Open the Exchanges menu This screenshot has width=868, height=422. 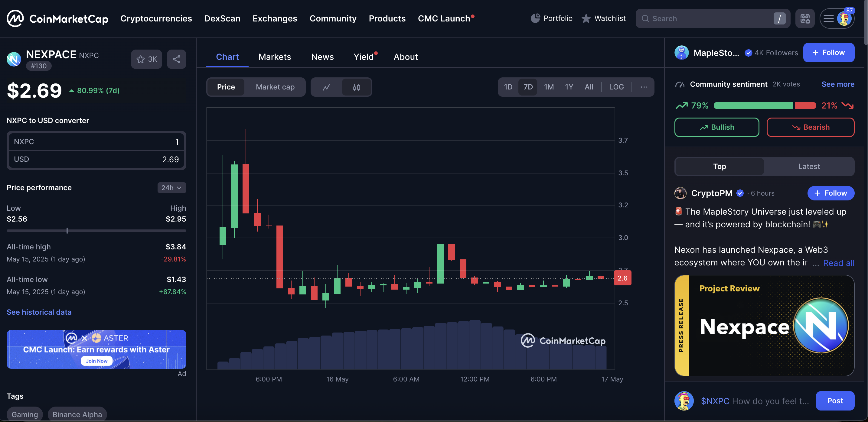[275, 18]
